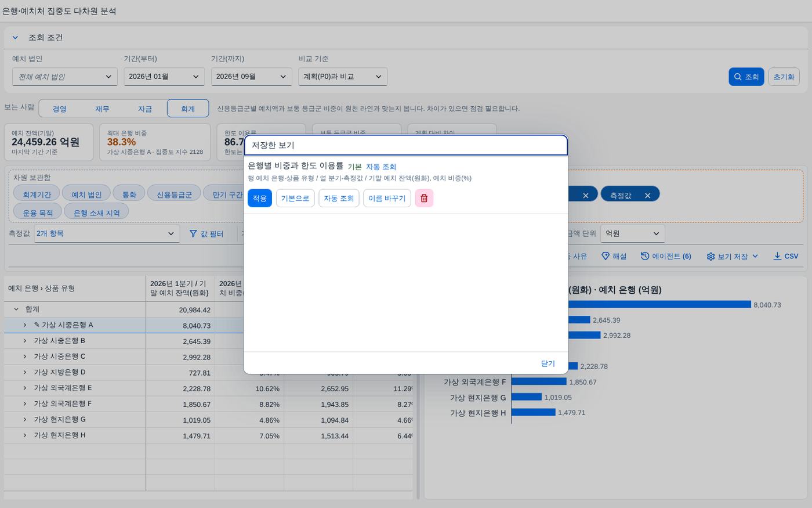Delete saved view with trash icon
The width and height of the screenshot is (812, 508).
pyautogui.click(x=424, y=198)
